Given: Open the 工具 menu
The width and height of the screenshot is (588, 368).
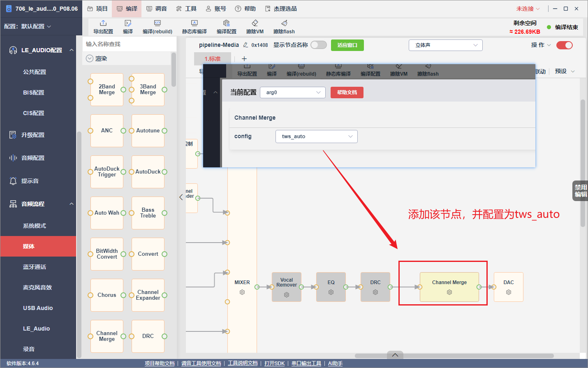Looking at the screenshot, I should (x=186, y=9).
